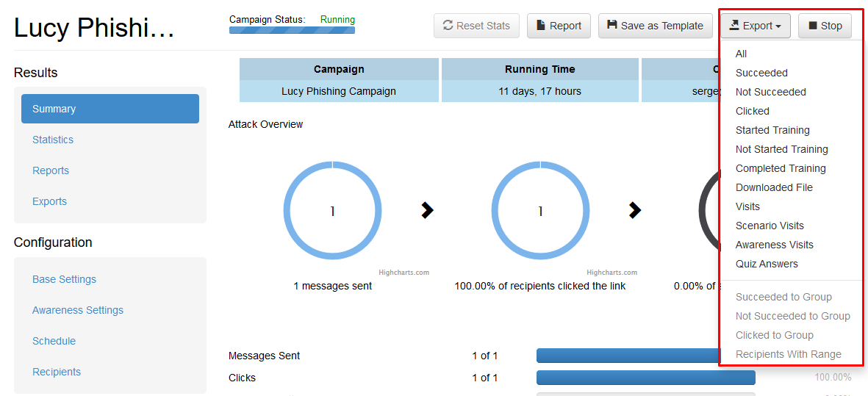Open Recipients configuration page

point(57,372)
